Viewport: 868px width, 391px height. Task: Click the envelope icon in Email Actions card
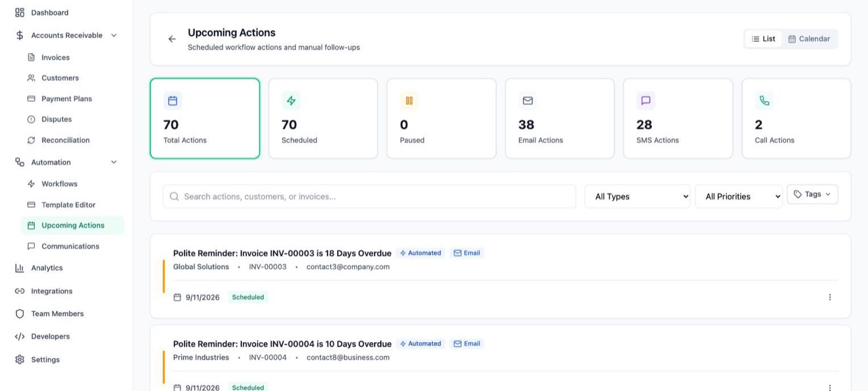(x=528, y=100)
